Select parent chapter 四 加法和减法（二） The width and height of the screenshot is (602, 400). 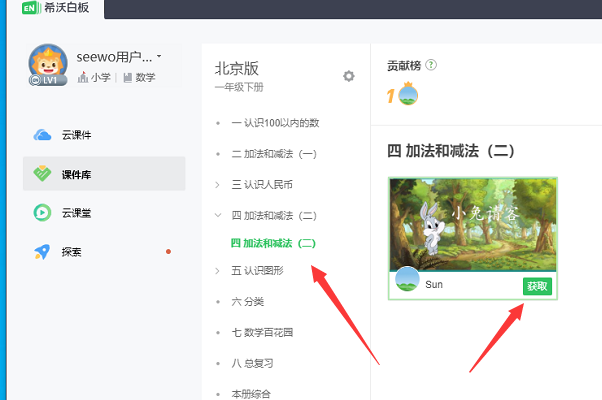tap(274, 216)
